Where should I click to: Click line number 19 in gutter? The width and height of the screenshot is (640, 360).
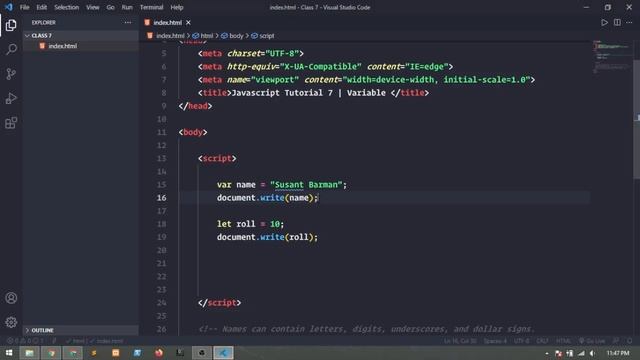click(x=162, y=237)
